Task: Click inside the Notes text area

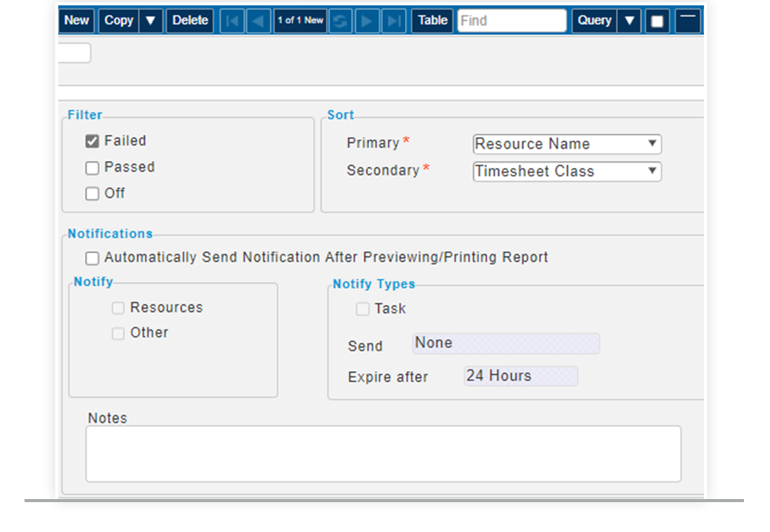Action: coord(383,452)
